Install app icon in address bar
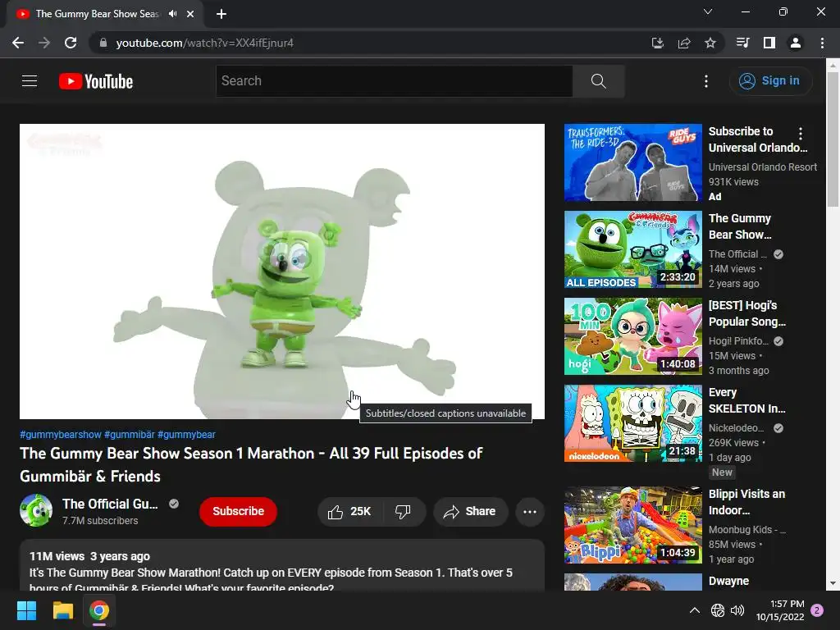Screen dimensions: 840x630 pos(657,43)
